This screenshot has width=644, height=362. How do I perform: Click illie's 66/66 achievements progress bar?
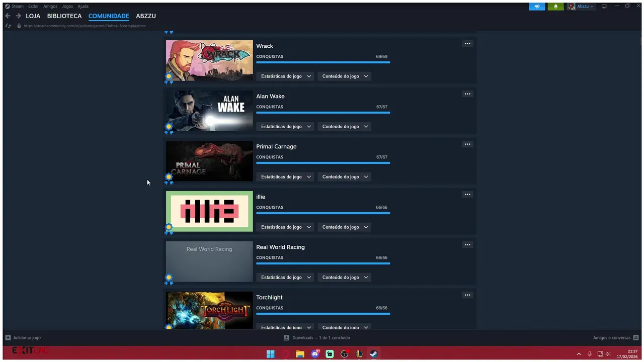(323, 213)
